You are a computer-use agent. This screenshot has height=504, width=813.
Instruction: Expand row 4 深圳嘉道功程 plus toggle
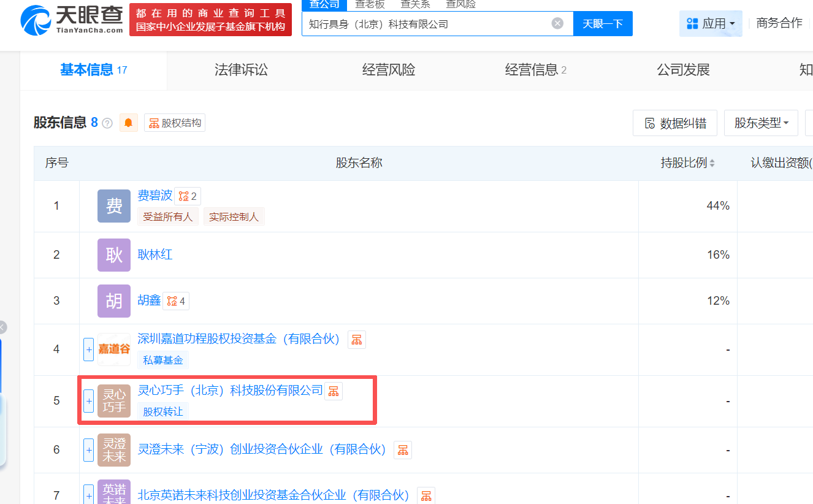point(88,349)
